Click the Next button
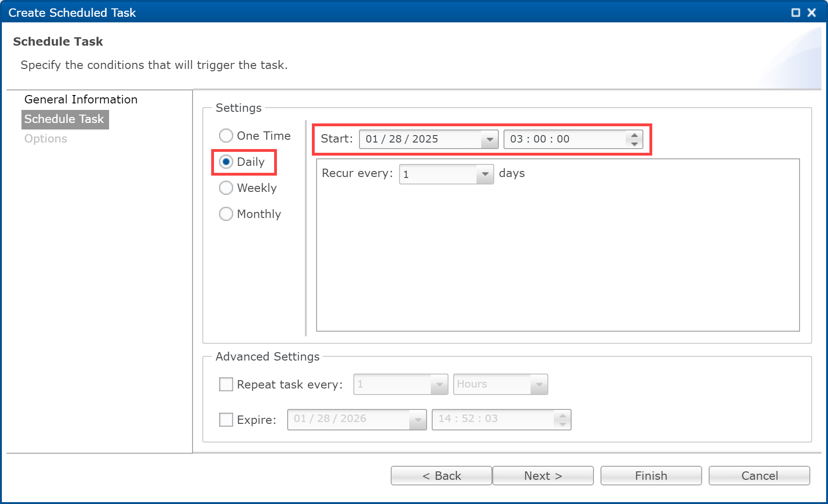The width and height of the screenshot is (828, 504). pyautogui.click(x=543, y=476)
